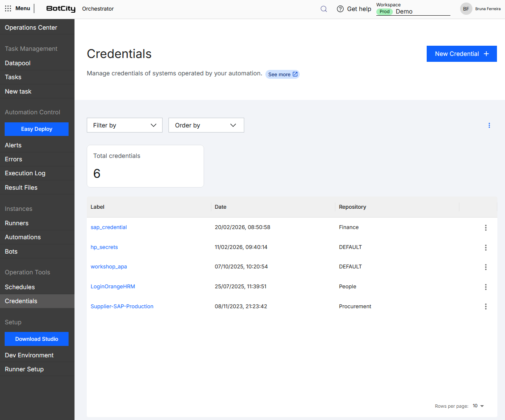Open actions menu for sap_credential row
Viewport: 505px width, 420px height.
click(x=486, y=228)
